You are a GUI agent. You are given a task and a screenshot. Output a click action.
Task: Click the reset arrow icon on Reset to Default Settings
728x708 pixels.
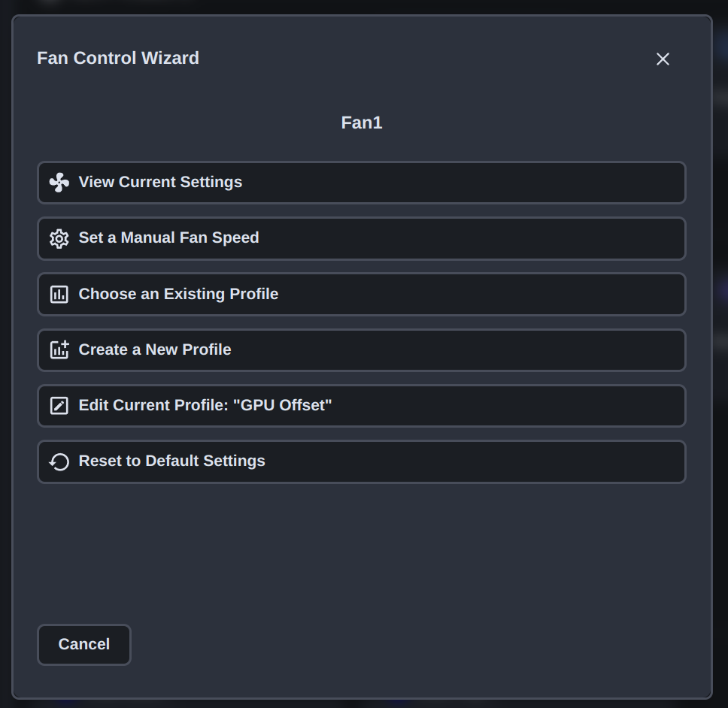(x=57, y=461)
